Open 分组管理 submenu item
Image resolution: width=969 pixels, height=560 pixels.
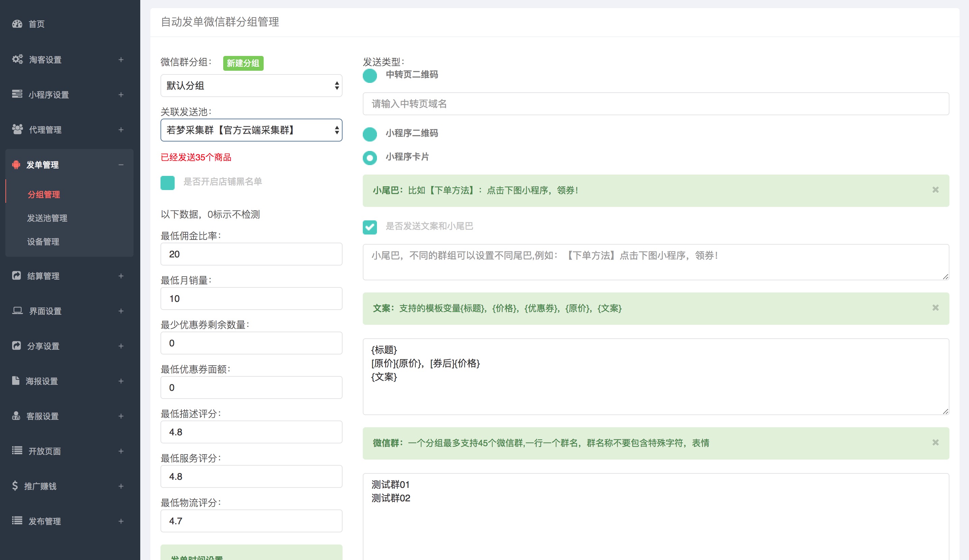point(44,194)
